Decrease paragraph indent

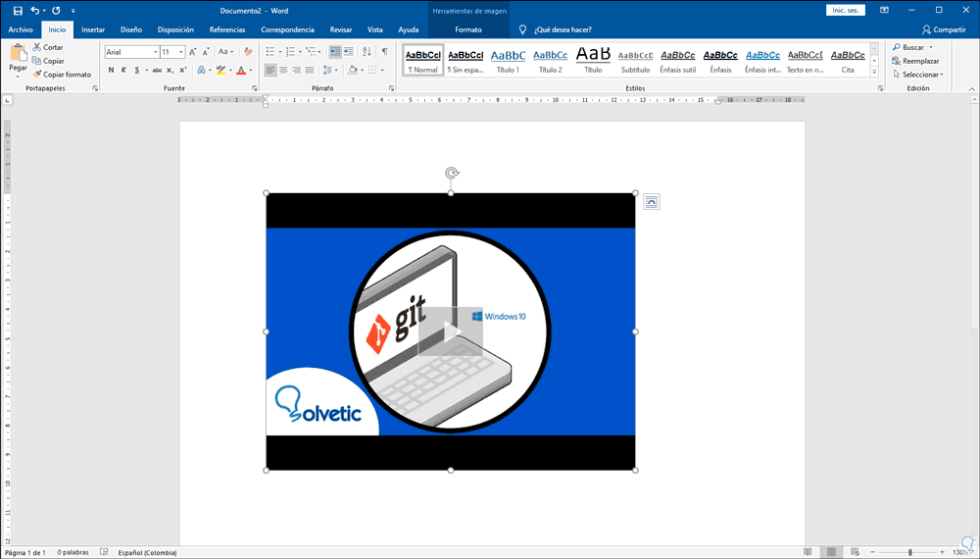tap(335, 52)
